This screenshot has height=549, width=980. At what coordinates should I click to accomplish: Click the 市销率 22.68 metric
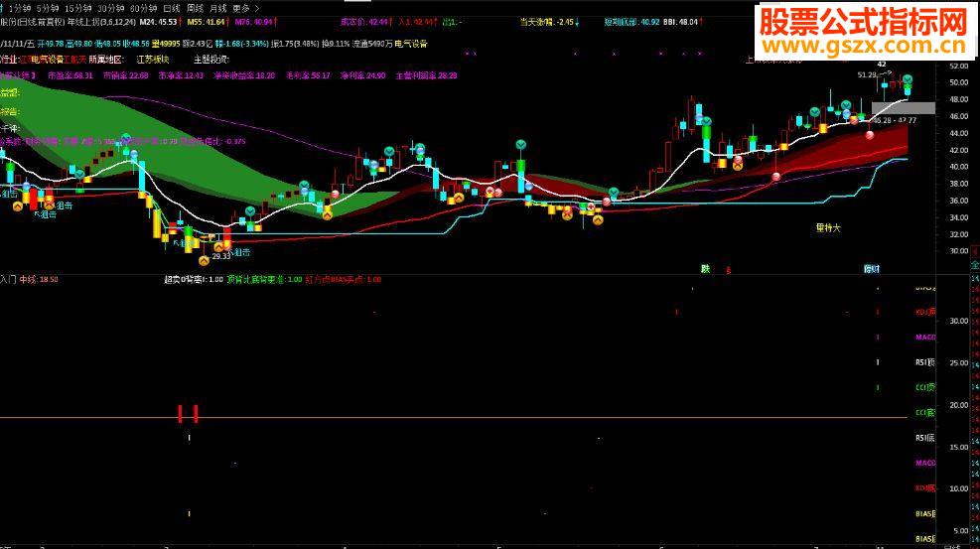coord(126,75)
